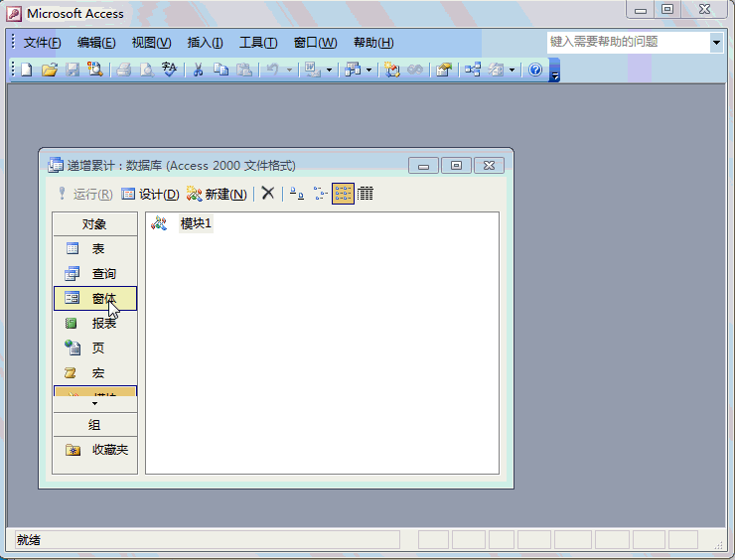Open the toolbar options arrow at the toolbar end
The image size is (735, 560).
pos(554,70)
